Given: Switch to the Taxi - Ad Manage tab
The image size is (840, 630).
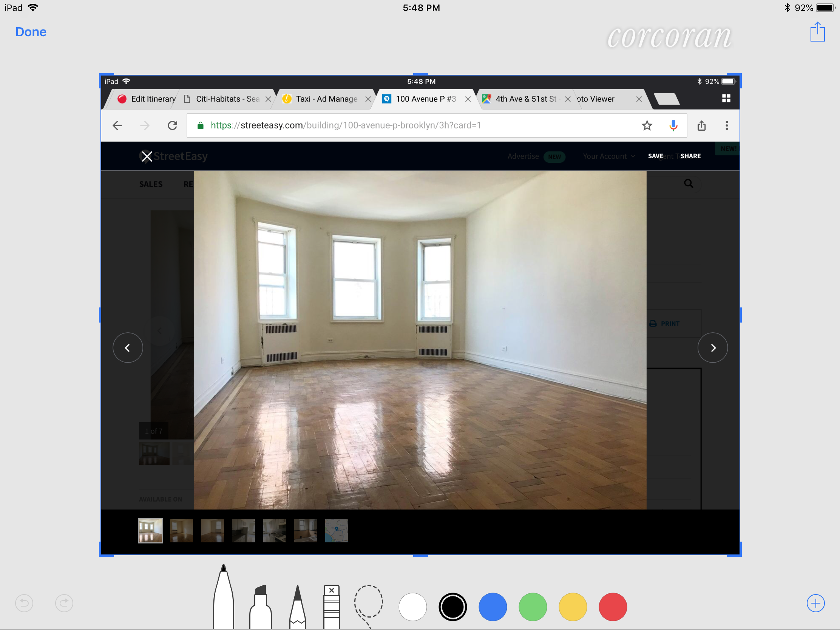Looking at the screenshot, I should [326, 99].
